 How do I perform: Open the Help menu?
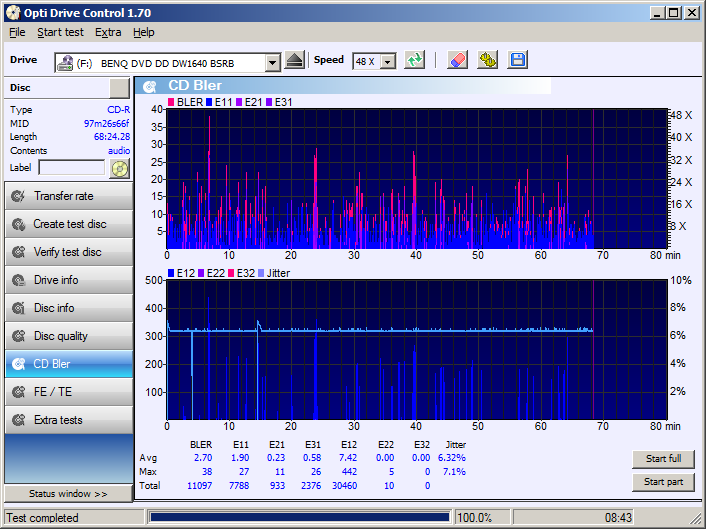pyautogui.click(x=144, y=32)
